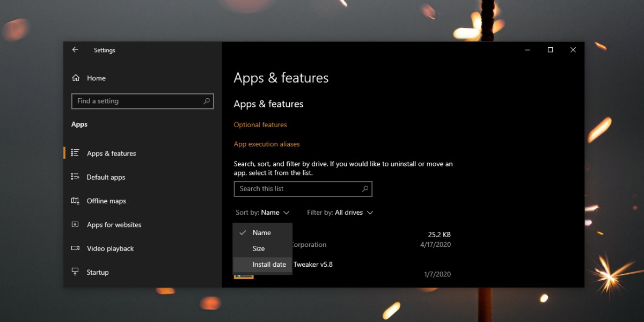Viewport: 644px width, 322px height.
Task: Maximize the Settings window
Action: pyautogui.click(x=550, y=50)
